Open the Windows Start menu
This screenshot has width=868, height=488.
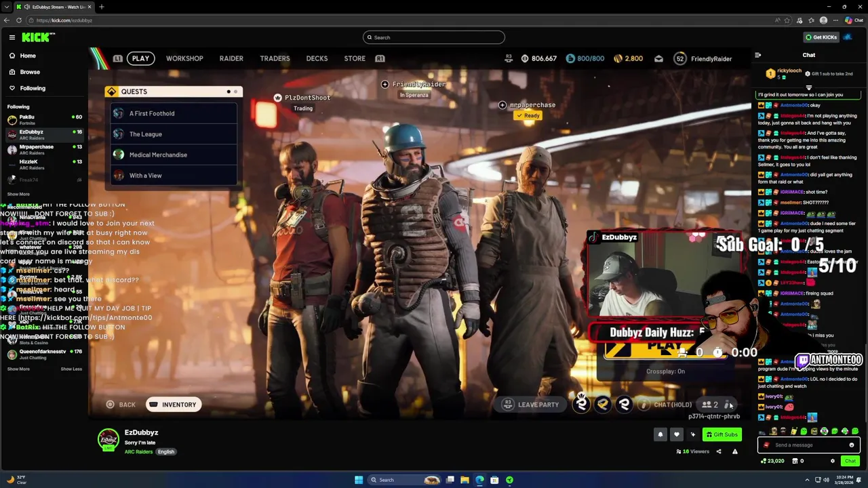(358, 480)
